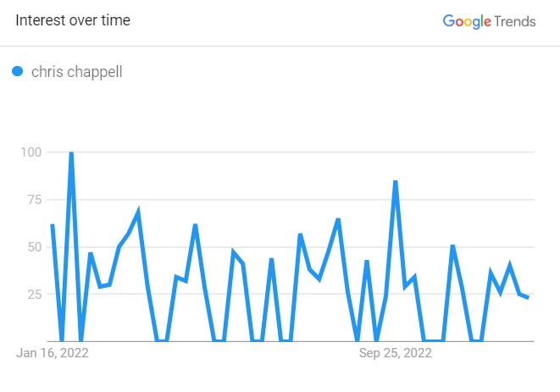Click the 'Interest over time' heading
Viewport: 560px width, 392px height.
(x=73, y=20)
